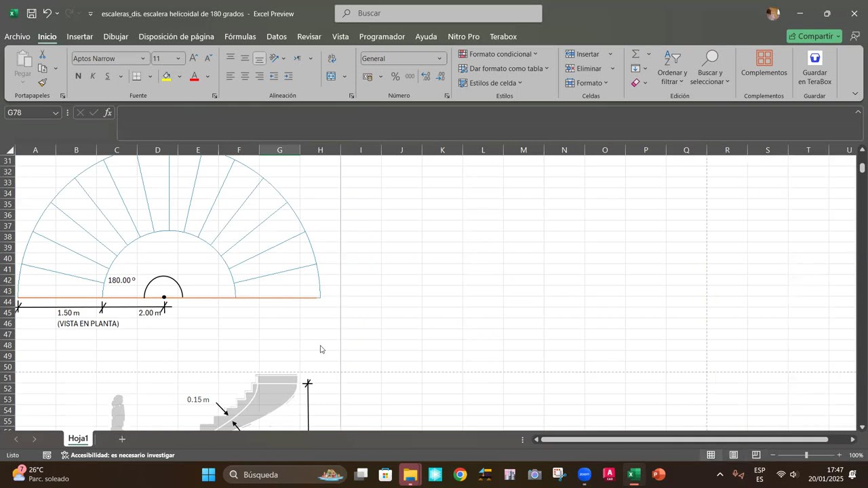Image resolution: width=868 pixels, height=488 pixels.
Task: Select the Hoja1 sheet tab
Action: click(78, 439)
